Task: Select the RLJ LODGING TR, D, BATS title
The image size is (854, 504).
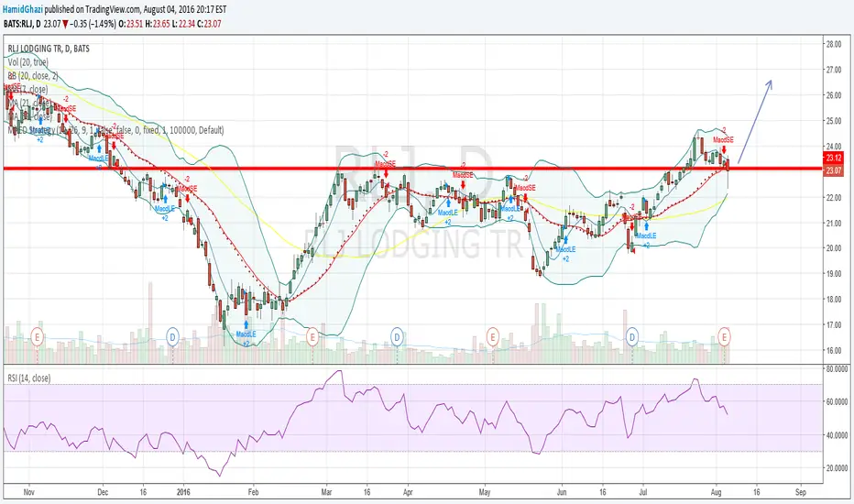Action: [49, 49]
